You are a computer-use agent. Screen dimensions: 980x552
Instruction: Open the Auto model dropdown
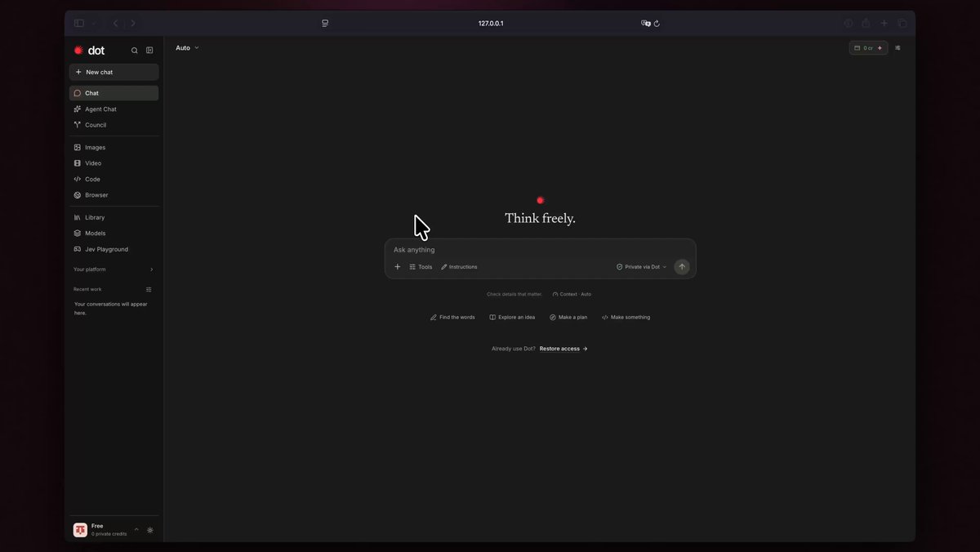click(187, 48)
